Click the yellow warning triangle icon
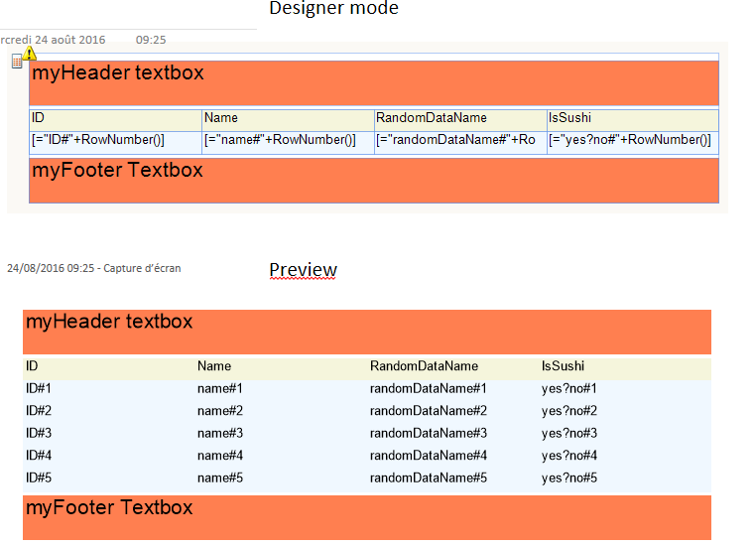This screenshot has height=546, width=756. pos(30,54)
